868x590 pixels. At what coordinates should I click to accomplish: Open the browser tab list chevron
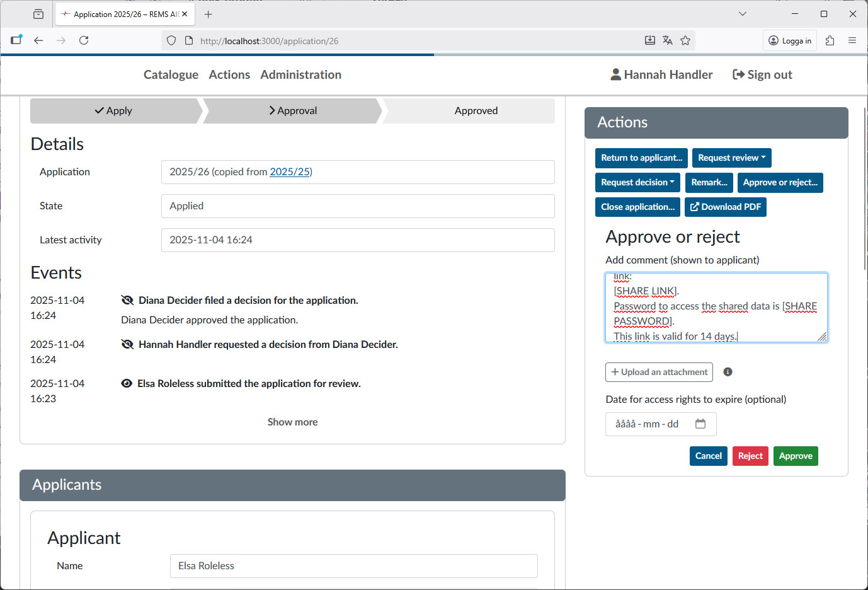coord(743,13)
